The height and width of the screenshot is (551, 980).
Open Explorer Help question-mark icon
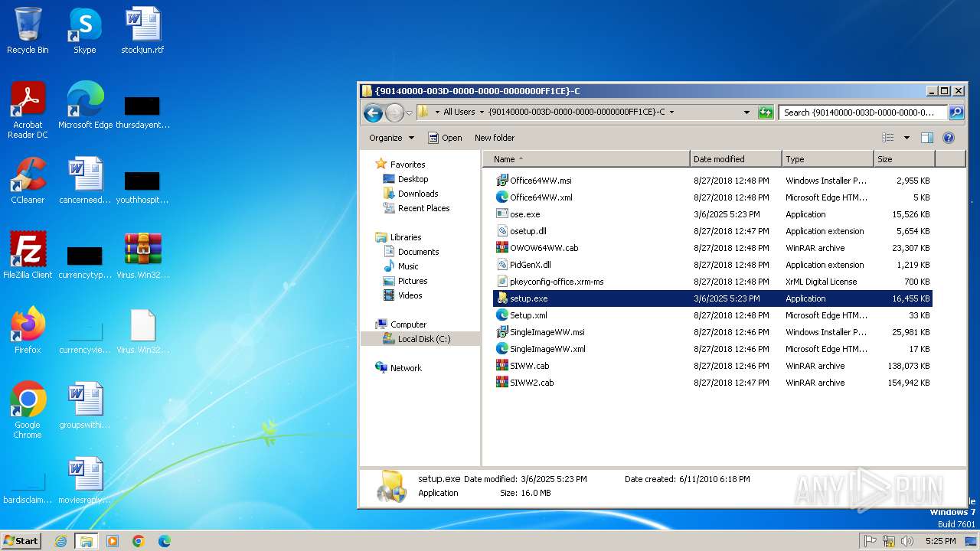(949, 138)
